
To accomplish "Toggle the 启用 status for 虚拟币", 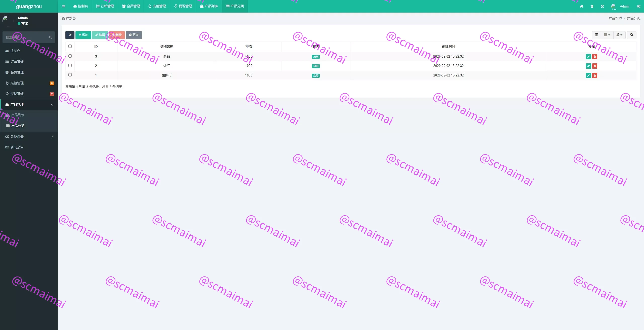I will pos(316,76).
